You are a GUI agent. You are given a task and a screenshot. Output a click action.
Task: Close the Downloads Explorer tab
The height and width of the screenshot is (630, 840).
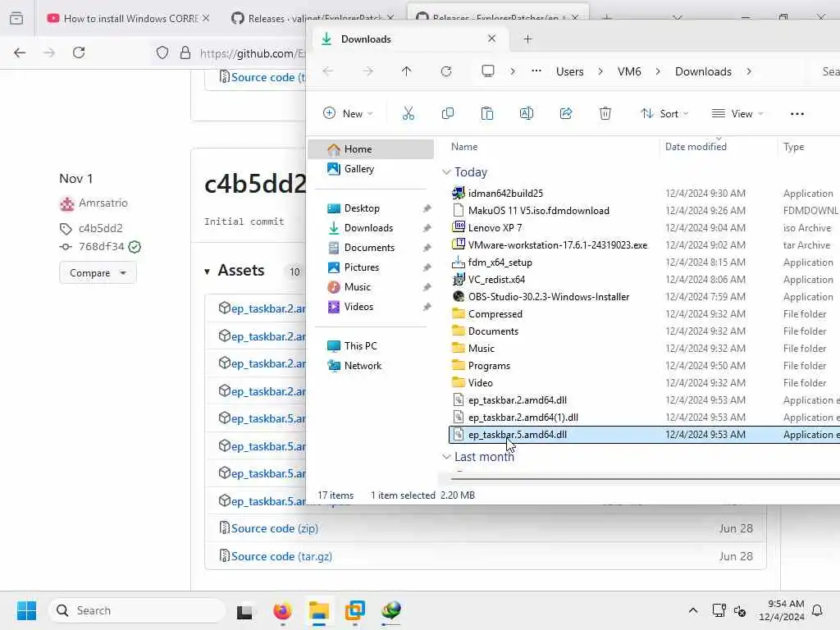492,39
